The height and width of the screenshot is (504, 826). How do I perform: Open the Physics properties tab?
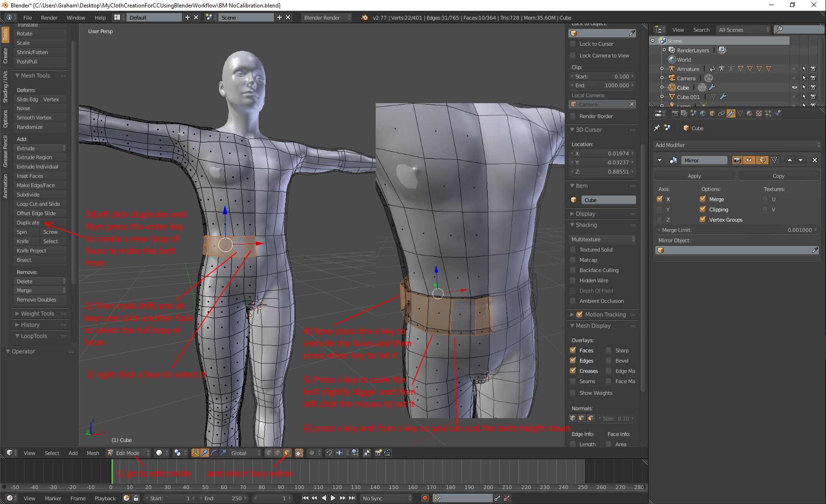click(x=777, y=113)
